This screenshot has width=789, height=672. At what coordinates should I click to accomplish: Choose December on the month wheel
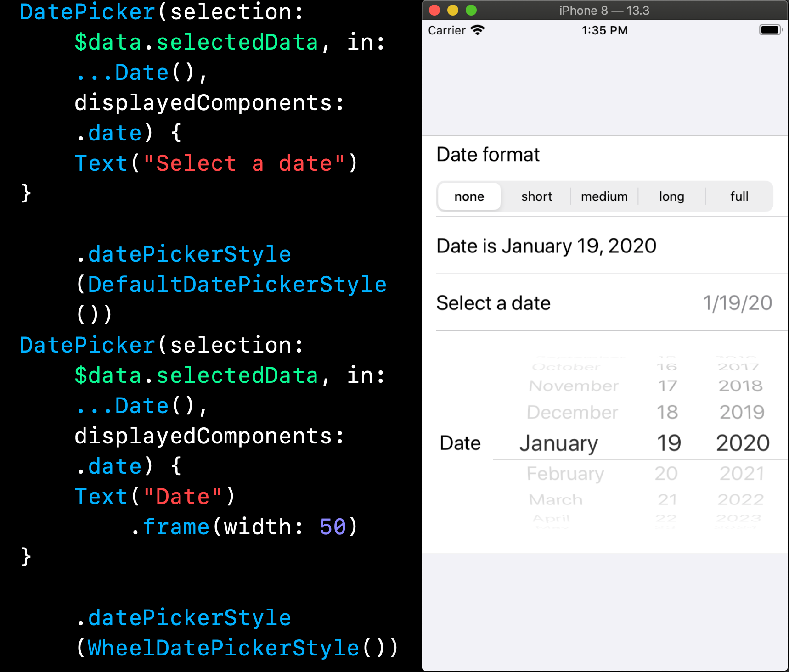[572, 412]
